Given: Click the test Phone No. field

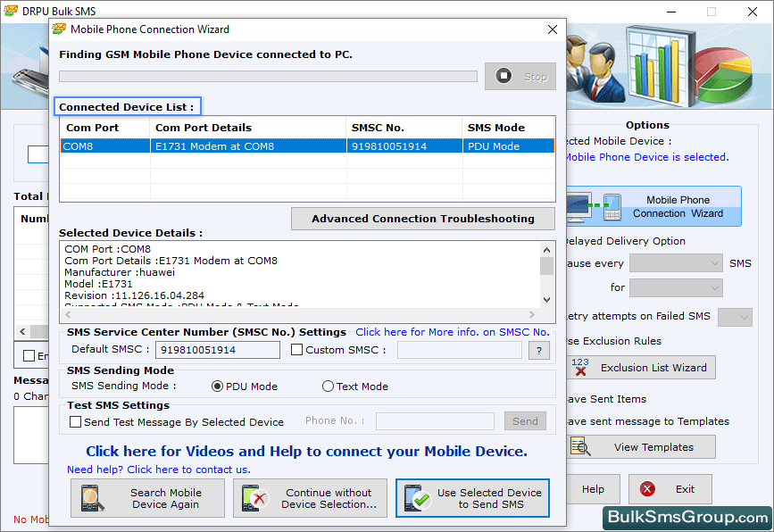Looking at the screenshot, I should (435, 421).
